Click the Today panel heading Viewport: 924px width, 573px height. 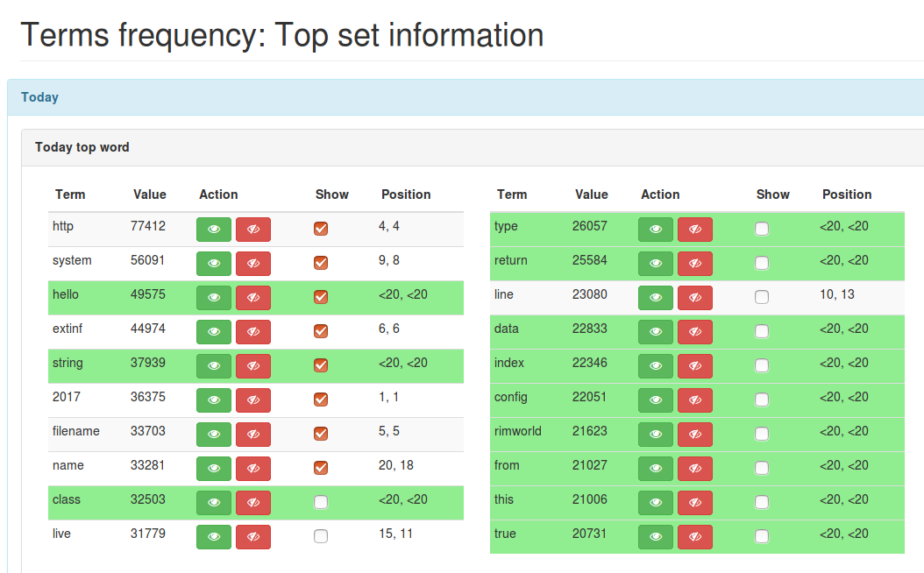coord(39,97)
